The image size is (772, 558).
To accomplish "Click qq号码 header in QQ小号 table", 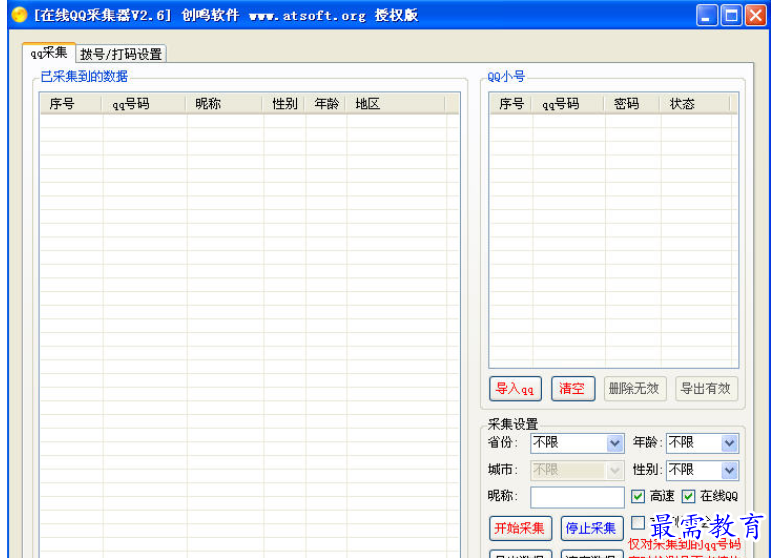I will [568, 104].
